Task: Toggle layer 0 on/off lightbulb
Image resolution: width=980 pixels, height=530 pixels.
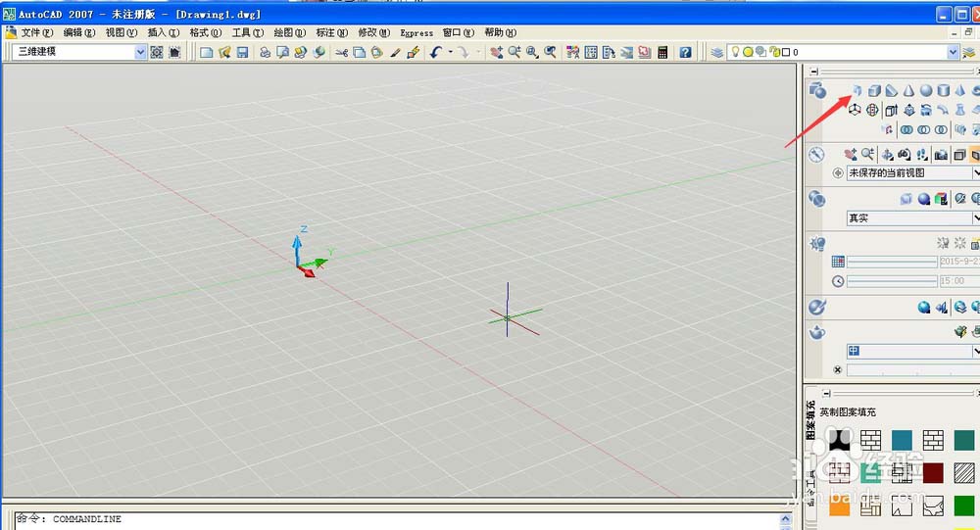Action: 736,52
